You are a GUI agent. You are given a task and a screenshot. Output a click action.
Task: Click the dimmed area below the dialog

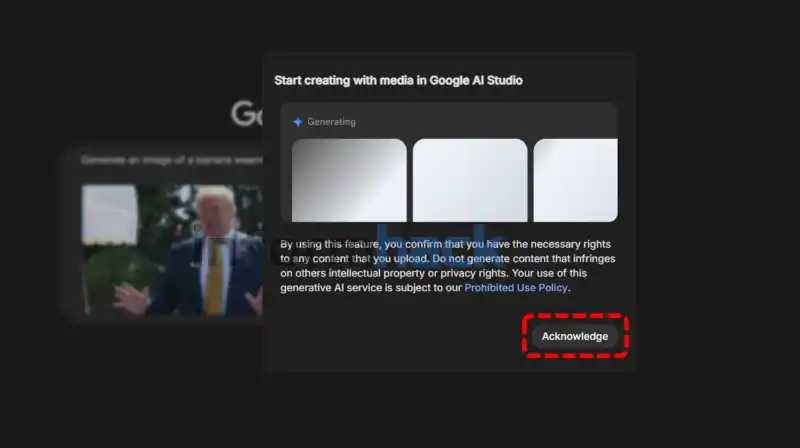pos(450,410)
